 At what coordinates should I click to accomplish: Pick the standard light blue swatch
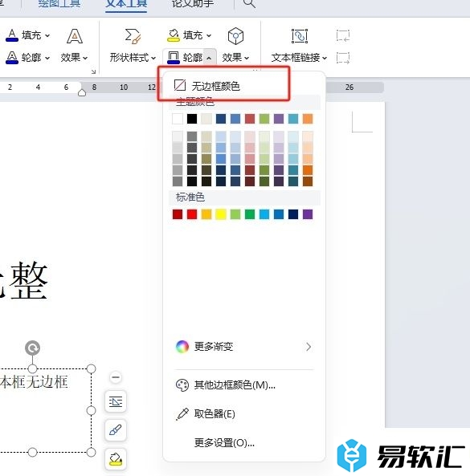coord(264,214)
